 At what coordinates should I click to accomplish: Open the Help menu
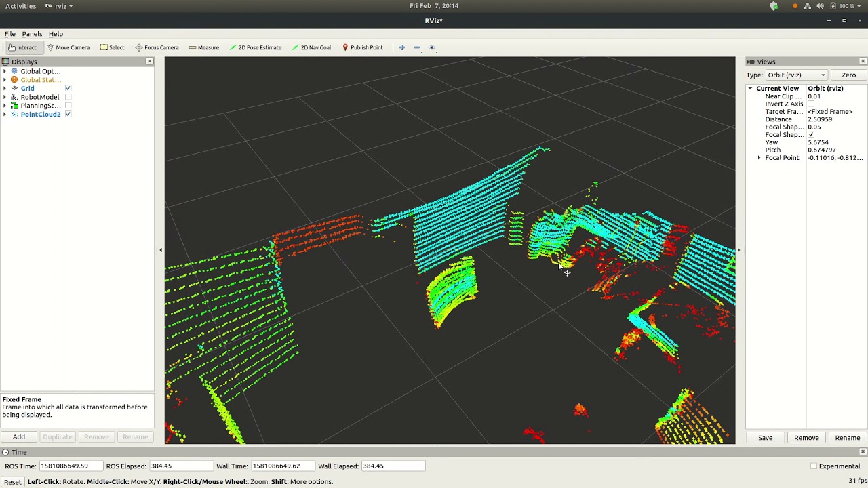56,34
